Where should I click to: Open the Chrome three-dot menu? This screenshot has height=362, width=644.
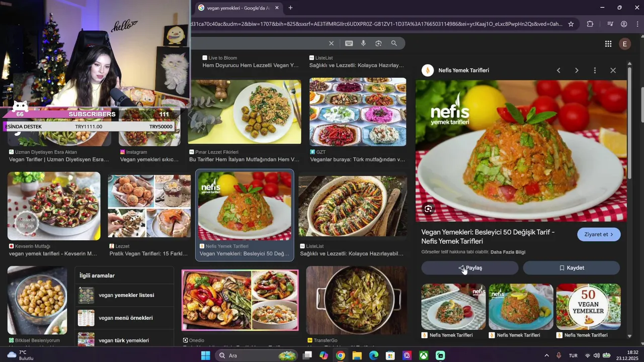pos(637,24)
